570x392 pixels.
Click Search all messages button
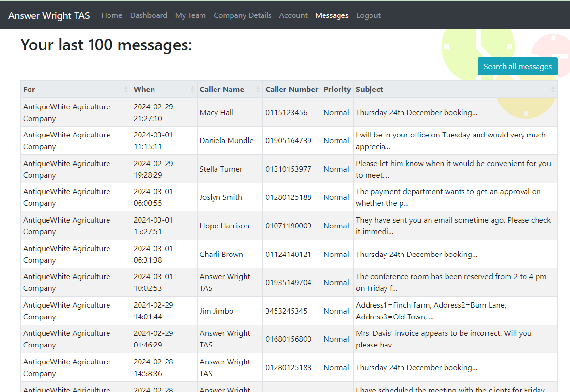(x=518, y=66)
